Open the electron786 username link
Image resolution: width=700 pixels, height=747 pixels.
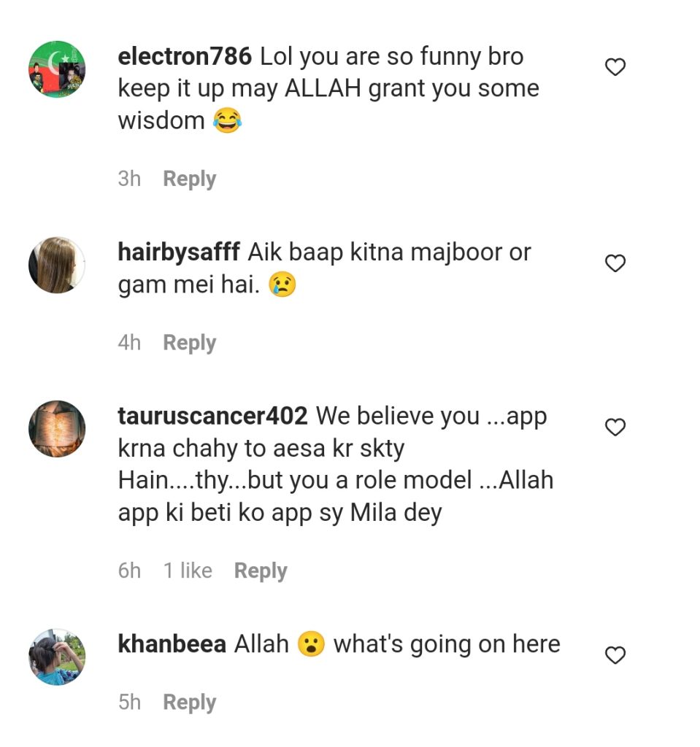pos(185,56)
